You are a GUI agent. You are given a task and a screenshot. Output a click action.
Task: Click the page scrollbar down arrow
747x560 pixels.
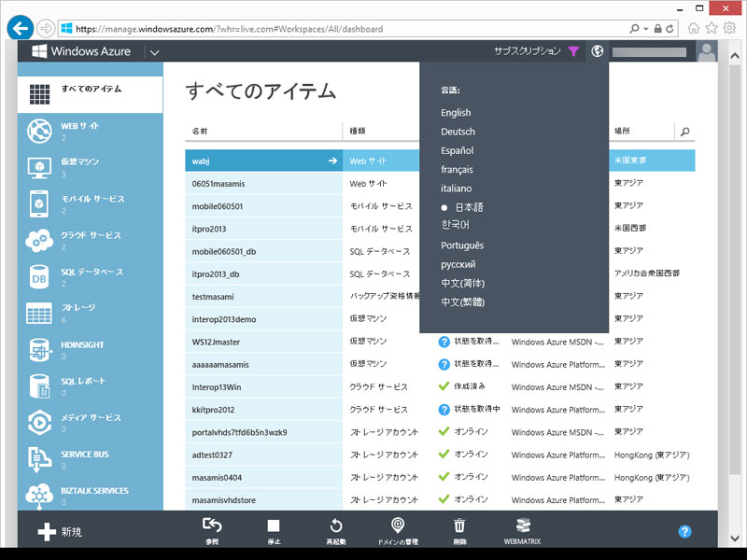(x=734, y=539)
